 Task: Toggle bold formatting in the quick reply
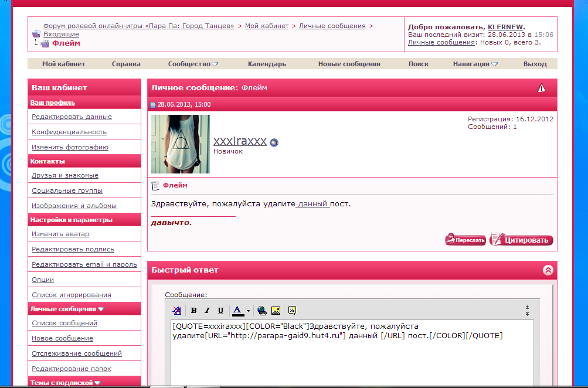193,311
